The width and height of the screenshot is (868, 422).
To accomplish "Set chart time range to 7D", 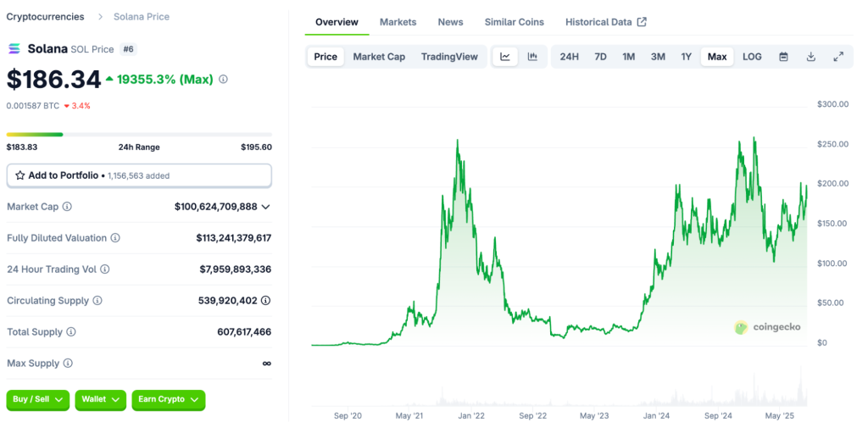I will tap(600, 57).
